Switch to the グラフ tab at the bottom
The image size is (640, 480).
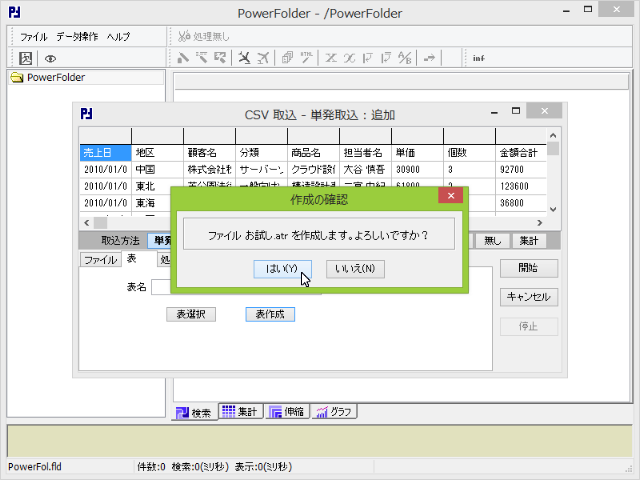(x=334, y=411)
